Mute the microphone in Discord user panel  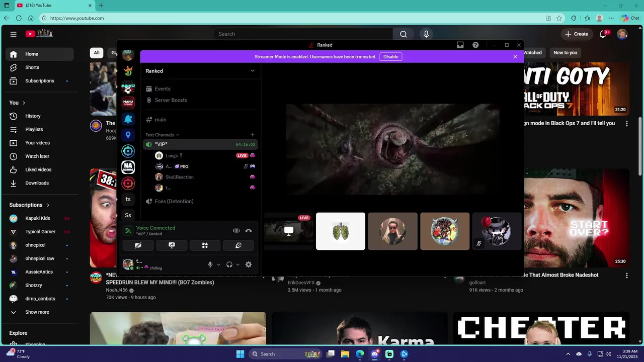[x=210, y=264]
